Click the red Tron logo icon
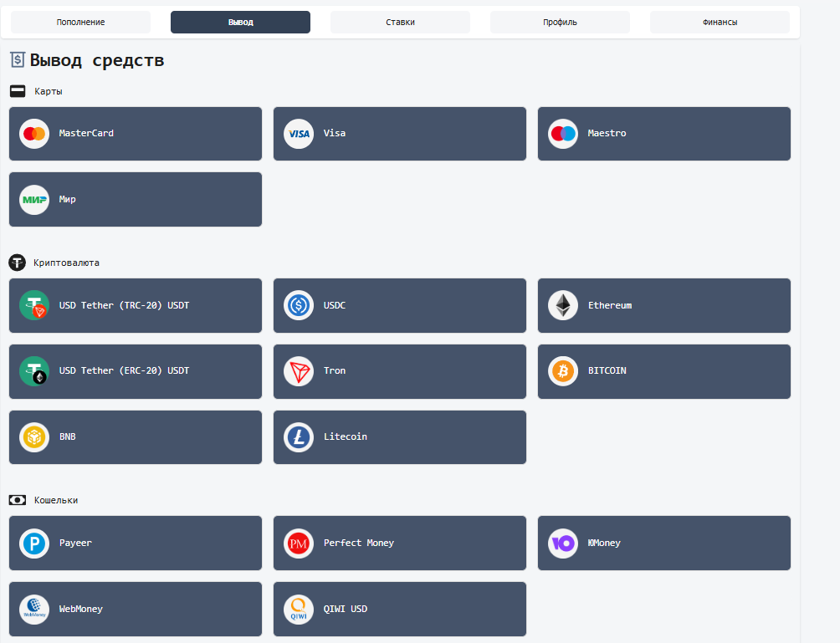Viewport: 840px width, 643px height. (299, 371)
